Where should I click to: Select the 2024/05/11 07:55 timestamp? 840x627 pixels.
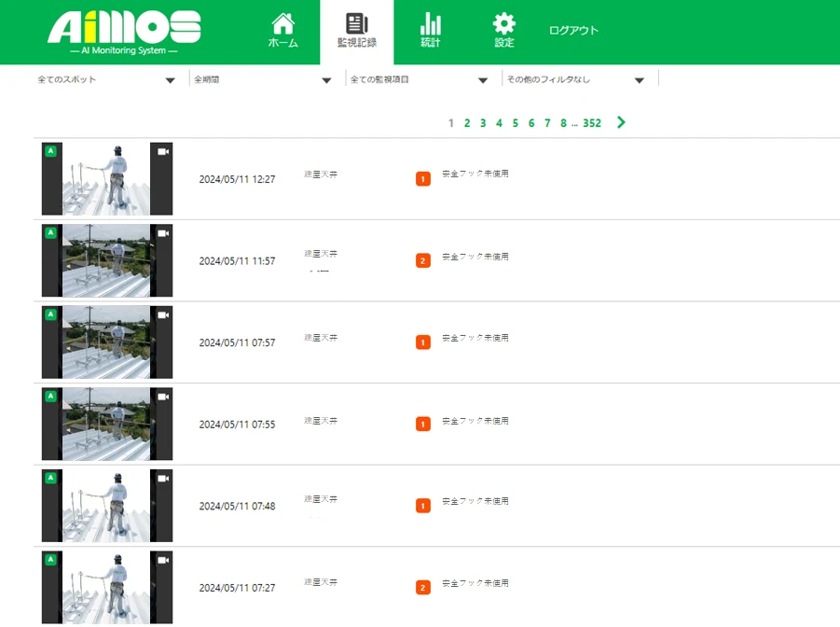pyautogui.click(x=238, y=425)
